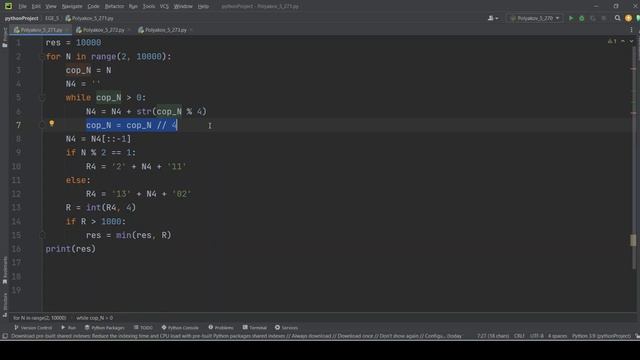Close the Polyakov_5_272.py tab
The image size is (640, 360).
pyautogui.click(x=129, y=30)
